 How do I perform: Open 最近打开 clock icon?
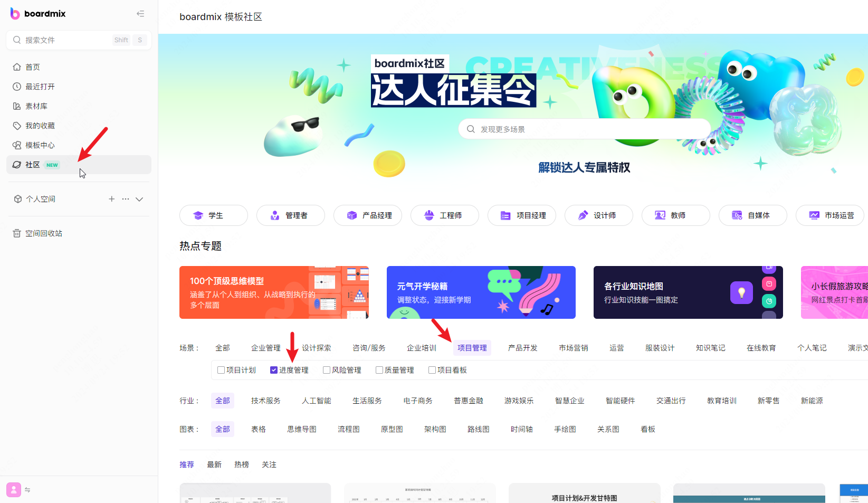point(17,87)
